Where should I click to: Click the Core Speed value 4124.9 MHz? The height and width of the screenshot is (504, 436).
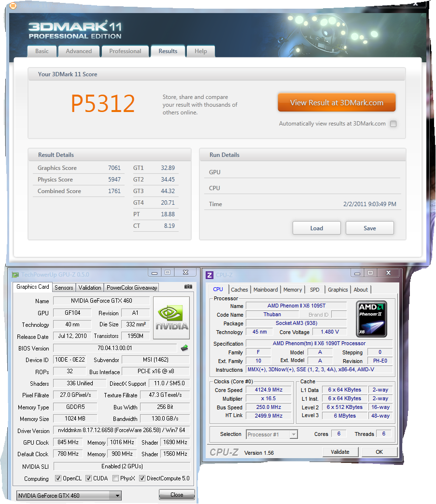coord(268,390)
